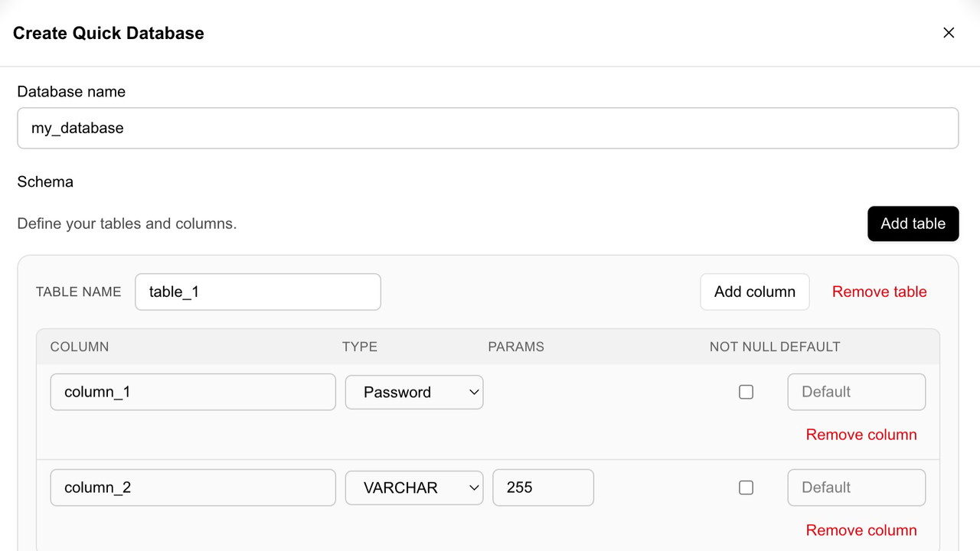Edit the table name field table_1

pos(258,292)
